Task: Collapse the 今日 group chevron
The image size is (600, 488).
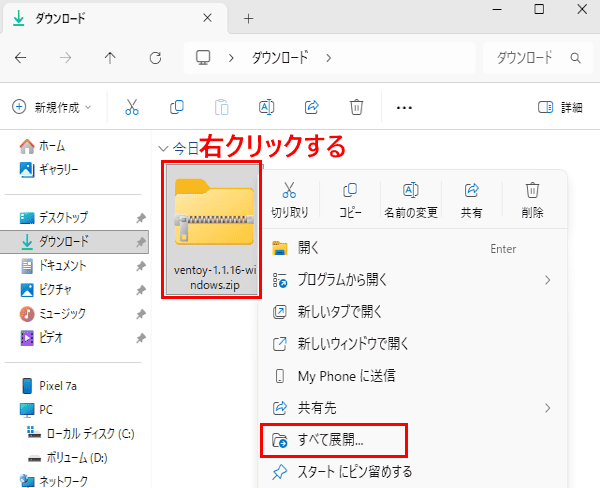Action: click(x=163, y=149)
